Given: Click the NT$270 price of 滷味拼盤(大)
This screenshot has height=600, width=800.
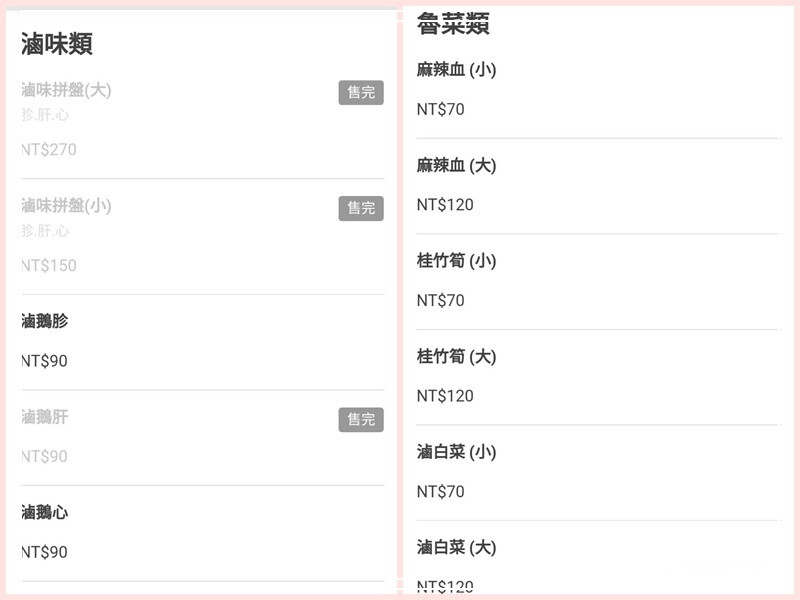Looking at the screenshot, I should [49, 150].
